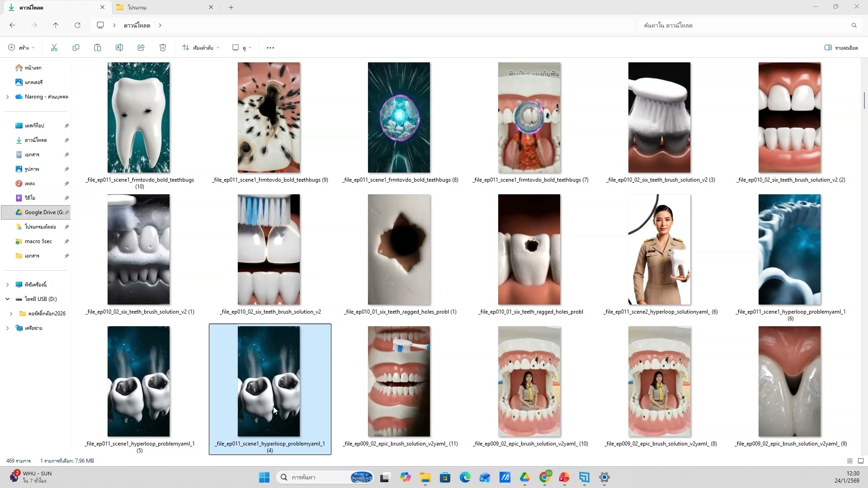Click the Copy icon in toolbar

76,47
